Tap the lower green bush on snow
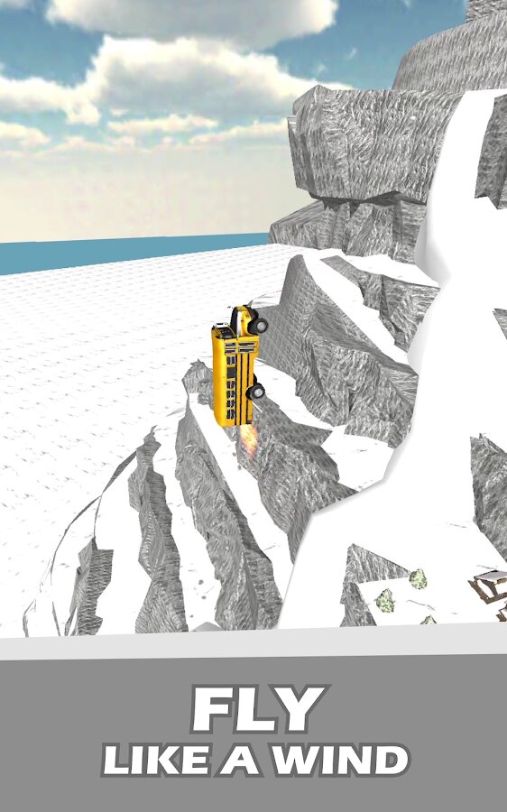 coord(385,601)
